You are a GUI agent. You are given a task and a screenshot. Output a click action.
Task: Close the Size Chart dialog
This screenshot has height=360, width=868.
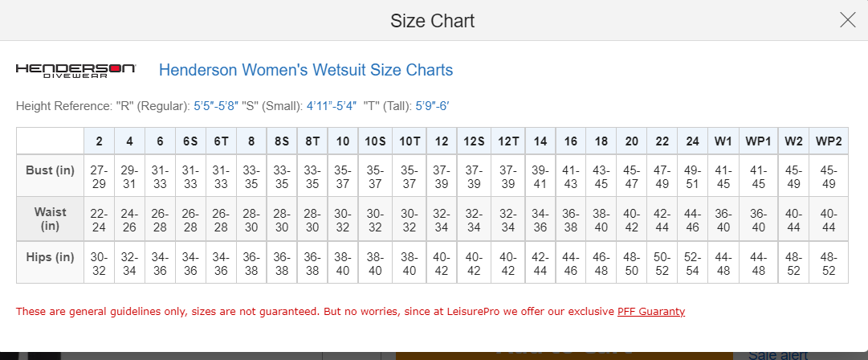pos(847,21)
